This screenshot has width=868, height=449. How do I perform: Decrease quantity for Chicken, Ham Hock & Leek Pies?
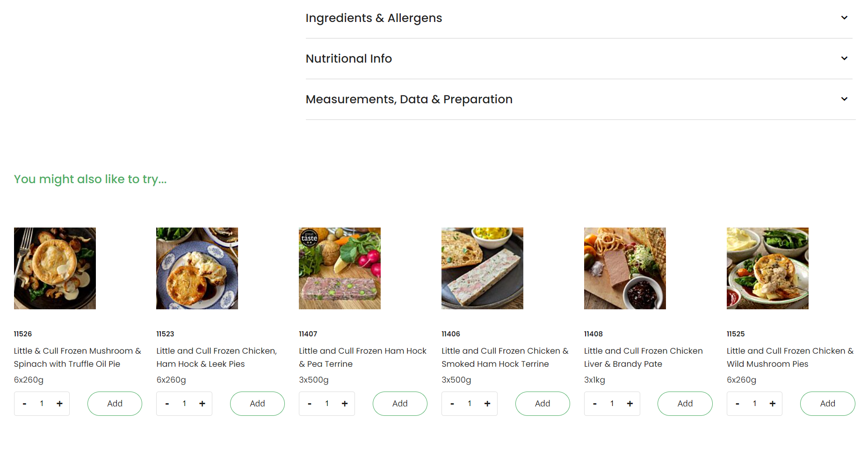[x=167, y=404]
